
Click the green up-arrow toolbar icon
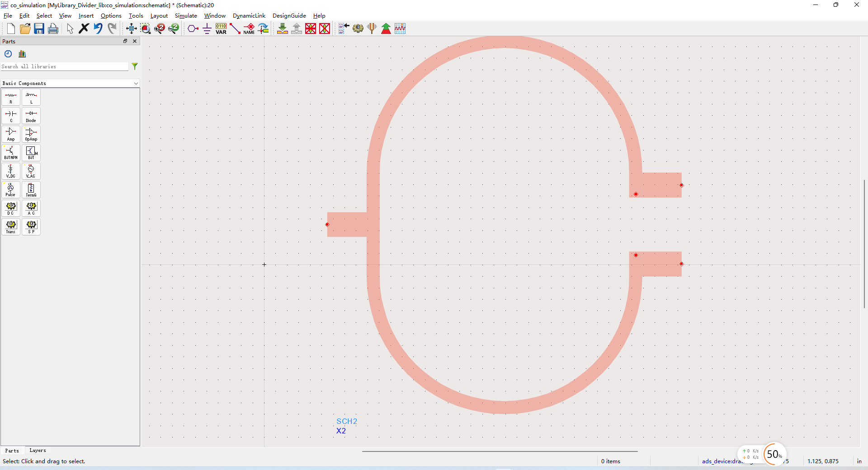point(386,28)
